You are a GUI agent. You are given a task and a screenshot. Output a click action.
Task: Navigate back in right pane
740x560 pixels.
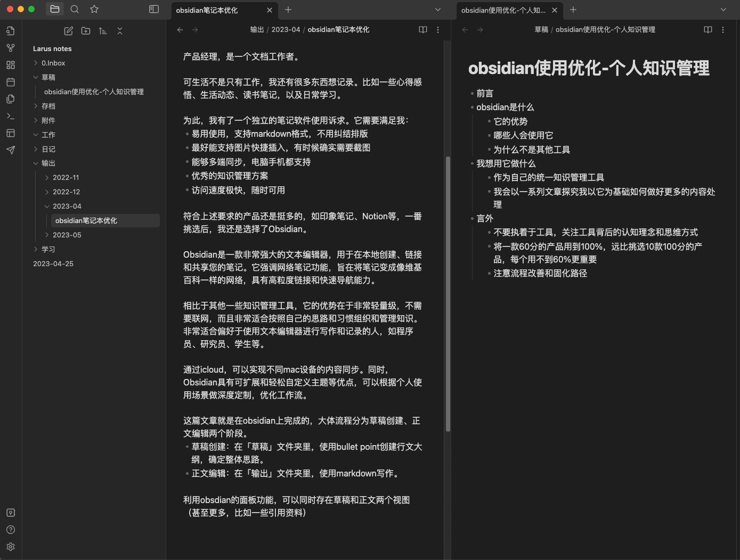465,30
